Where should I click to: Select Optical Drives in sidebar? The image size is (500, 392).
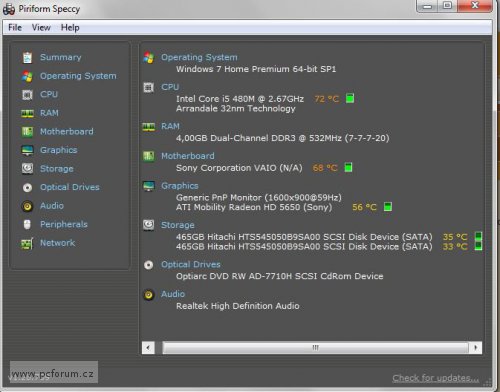pyautogui.click(x=70, y=187)
